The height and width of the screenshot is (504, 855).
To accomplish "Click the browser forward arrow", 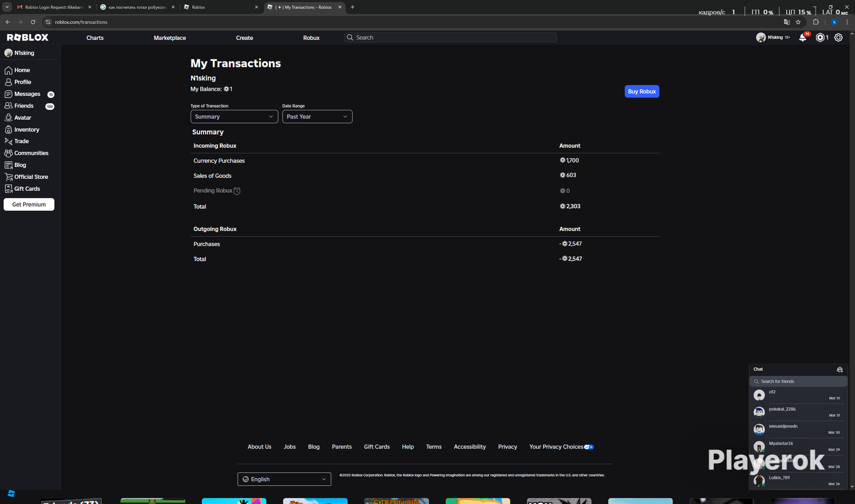I will click(x=20, y=22).
